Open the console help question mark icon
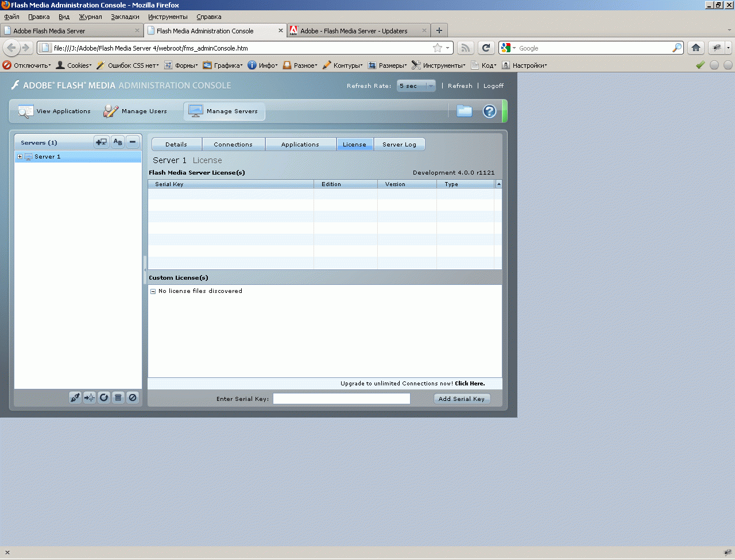The width and height of the screenshot is (735, 560). 490,111
